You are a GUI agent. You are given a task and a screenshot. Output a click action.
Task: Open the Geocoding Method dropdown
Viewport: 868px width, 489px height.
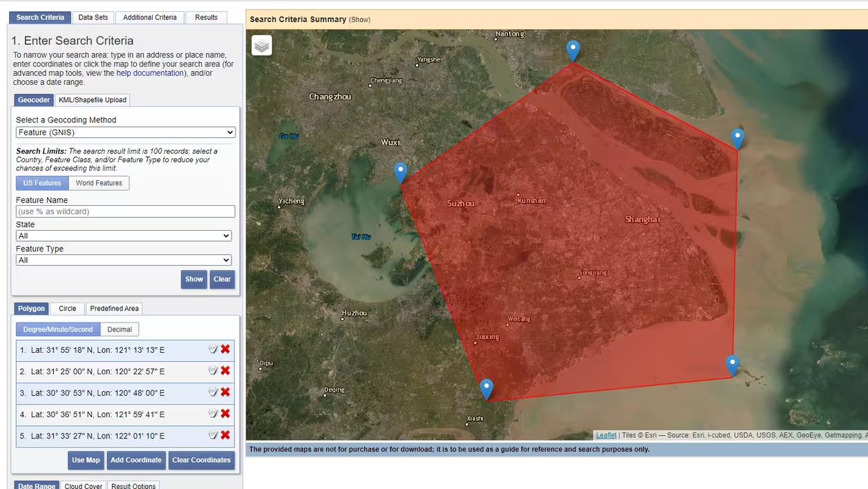point(125,133)
